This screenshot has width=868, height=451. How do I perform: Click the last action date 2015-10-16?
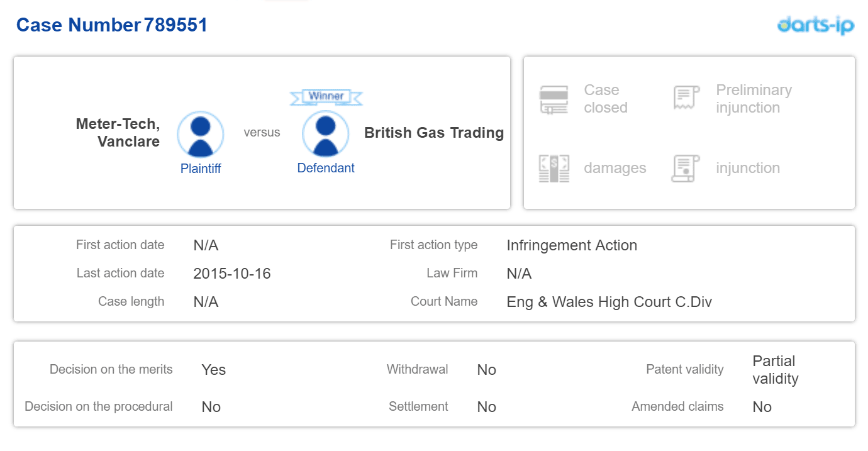tap(232, 274)
